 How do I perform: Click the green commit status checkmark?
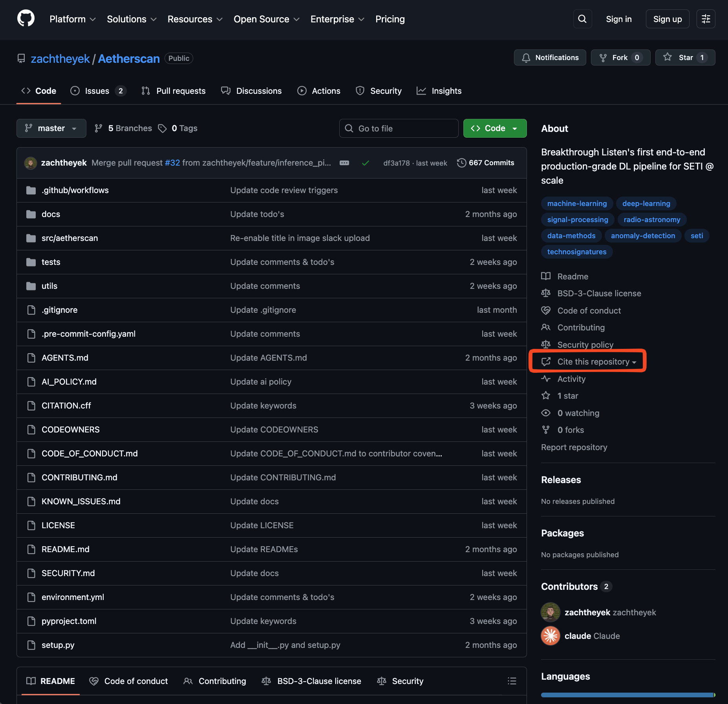(x=365, y=163)
